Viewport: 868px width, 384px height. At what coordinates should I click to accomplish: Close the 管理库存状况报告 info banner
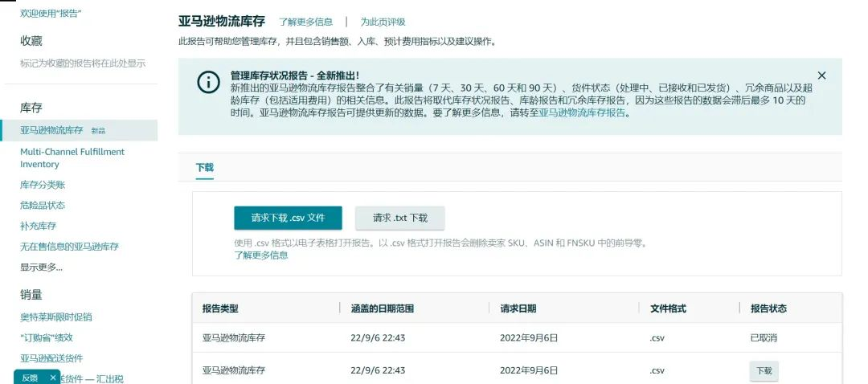[821, 76]
